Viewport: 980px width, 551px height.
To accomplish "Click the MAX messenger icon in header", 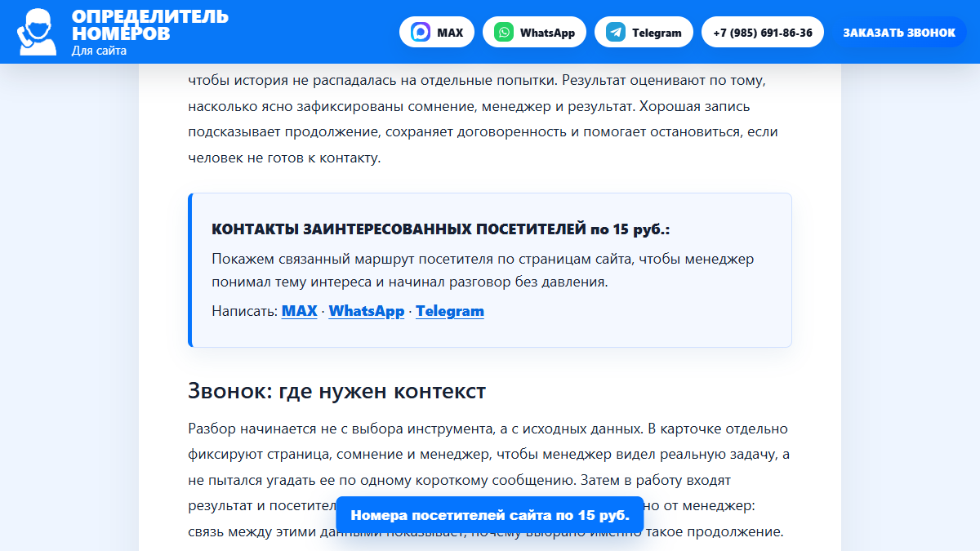I will [x=421, y=33].
